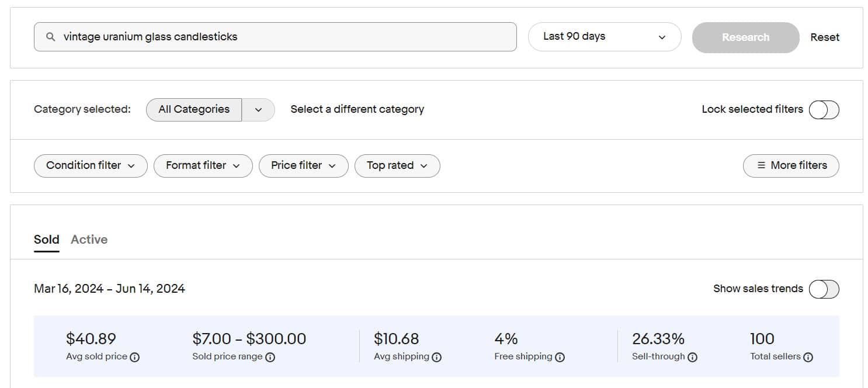Select the Sold tab
868x388 pixels.
(x=46, y=240)
